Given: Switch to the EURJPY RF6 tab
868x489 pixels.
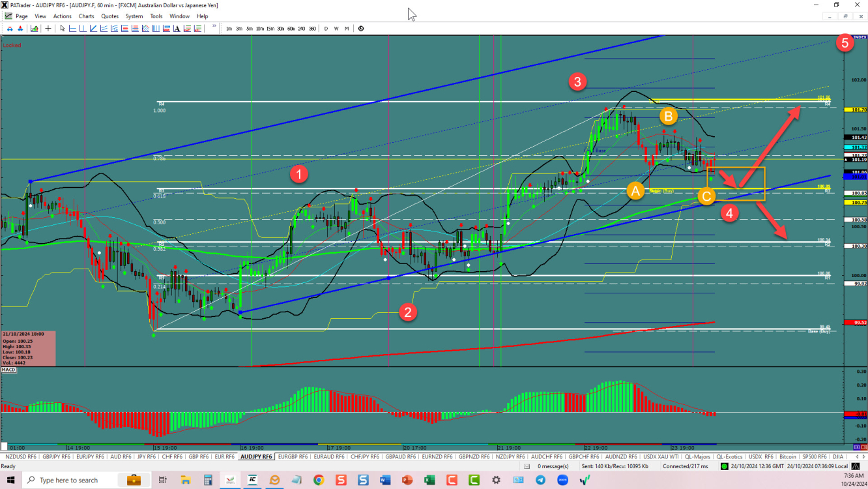Looking at the screenshot, I should [x=90, y=457].
